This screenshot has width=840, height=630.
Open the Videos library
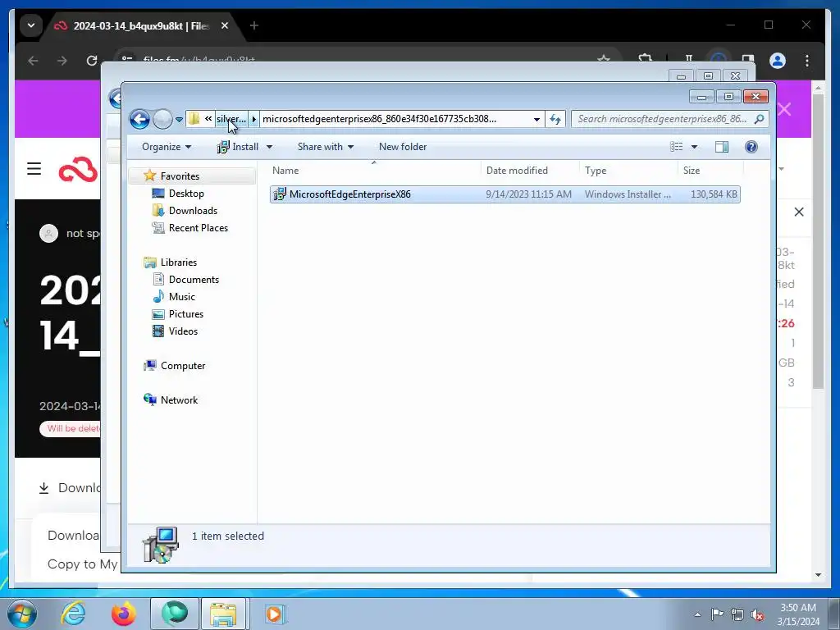(183, 331)
